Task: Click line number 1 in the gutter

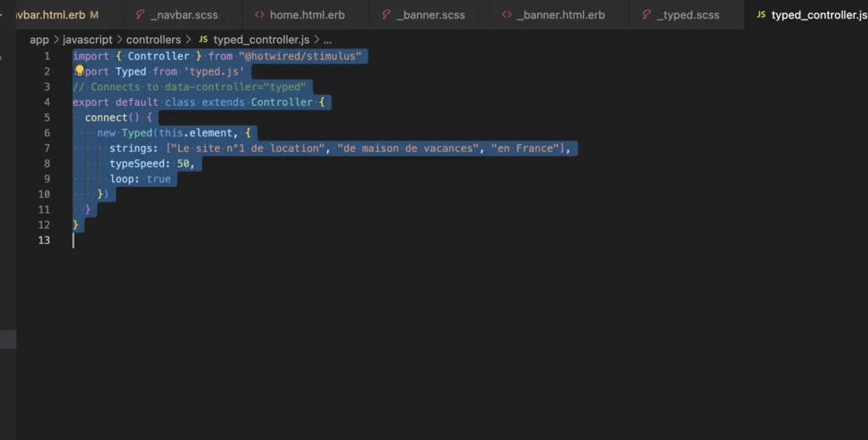Action: (47, 56)
